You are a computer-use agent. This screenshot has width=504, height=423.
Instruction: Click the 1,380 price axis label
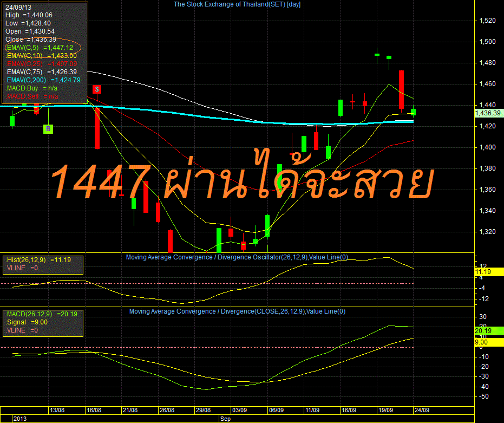[x=487, y=168]
